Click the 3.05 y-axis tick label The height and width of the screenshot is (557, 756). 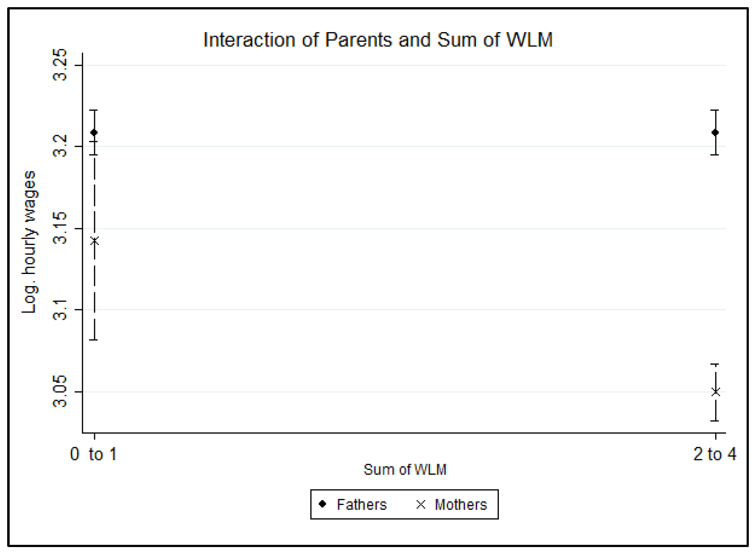pos(60,391)
